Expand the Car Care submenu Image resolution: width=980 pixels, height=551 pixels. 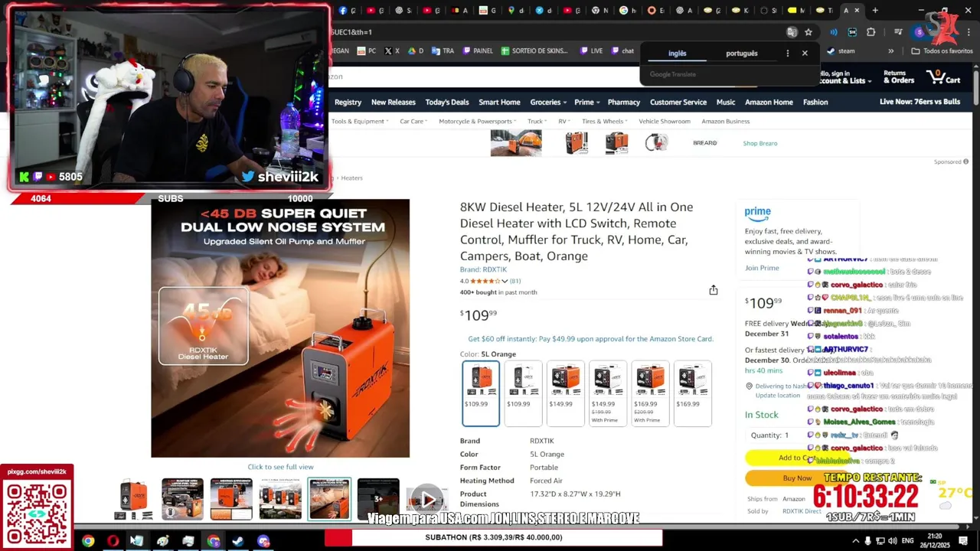[x=414, y=121]
